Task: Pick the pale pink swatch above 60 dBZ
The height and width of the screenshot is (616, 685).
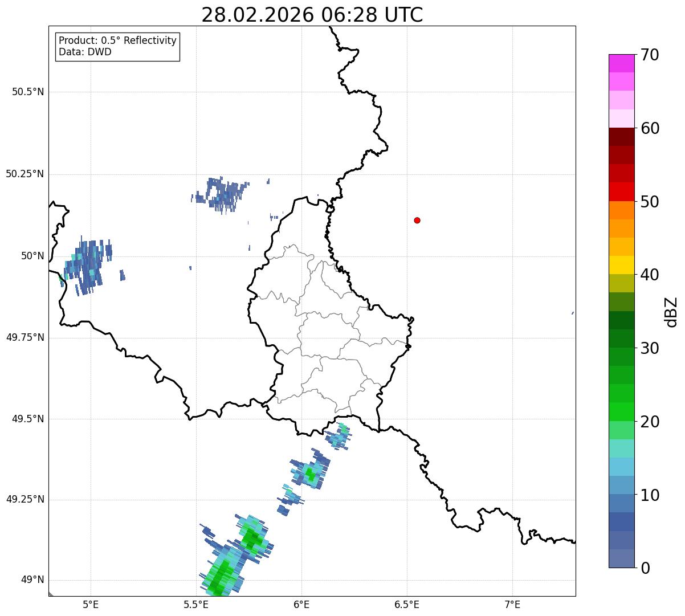Action: coord(621,119)
